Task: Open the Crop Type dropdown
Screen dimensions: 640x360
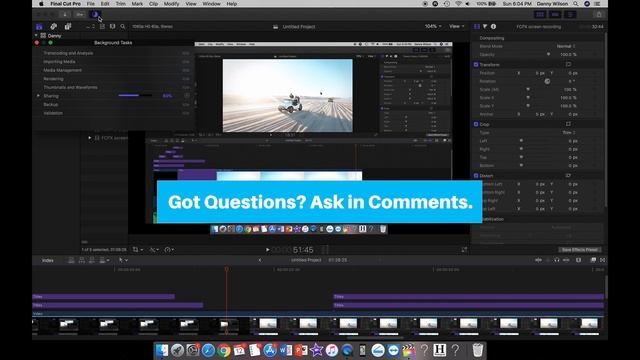Action: coord(569,133)
